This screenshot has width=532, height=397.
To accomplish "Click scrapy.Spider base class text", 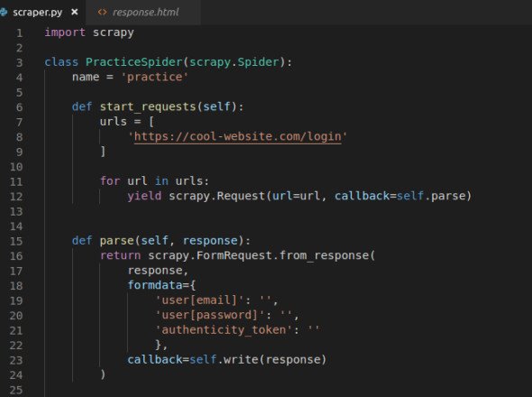I will tap(234, 62).
